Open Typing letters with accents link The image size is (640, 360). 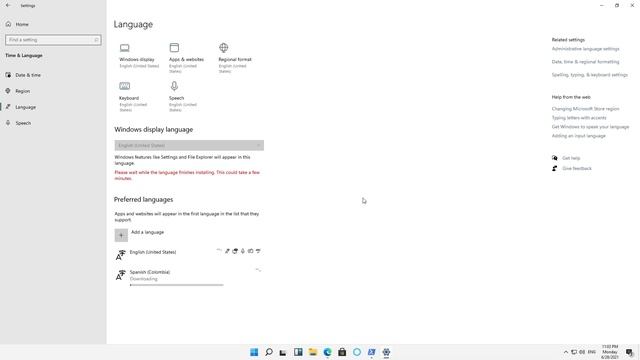[x=579, y=118]
